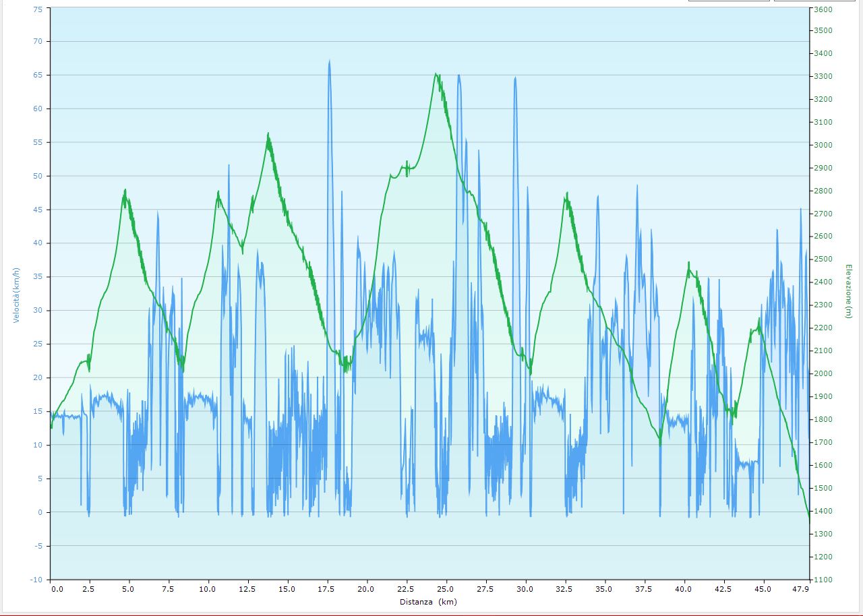
Task: Click the 50 tick on speed axis
Action: click(x=37, y=176)
